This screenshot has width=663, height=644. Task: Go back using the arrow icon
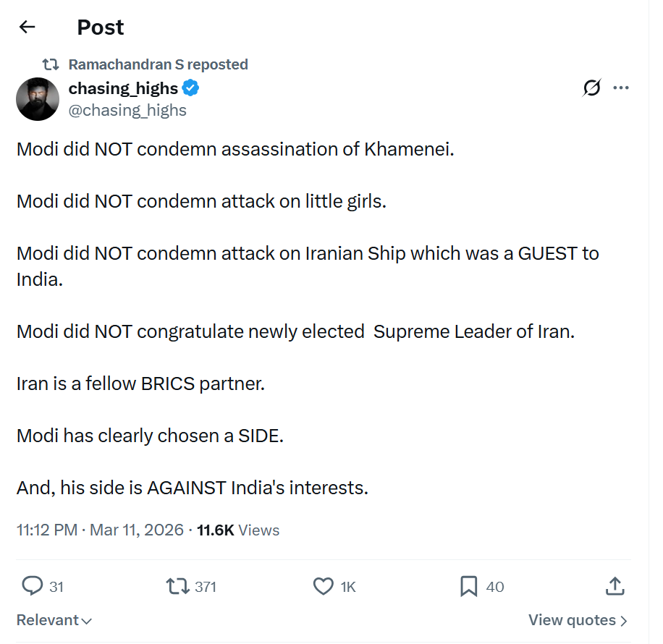[28, 27]
